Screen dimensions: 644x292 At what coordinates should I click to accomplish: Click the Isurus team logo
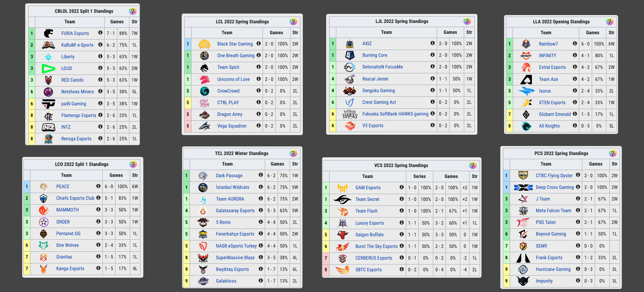(526, 91)
